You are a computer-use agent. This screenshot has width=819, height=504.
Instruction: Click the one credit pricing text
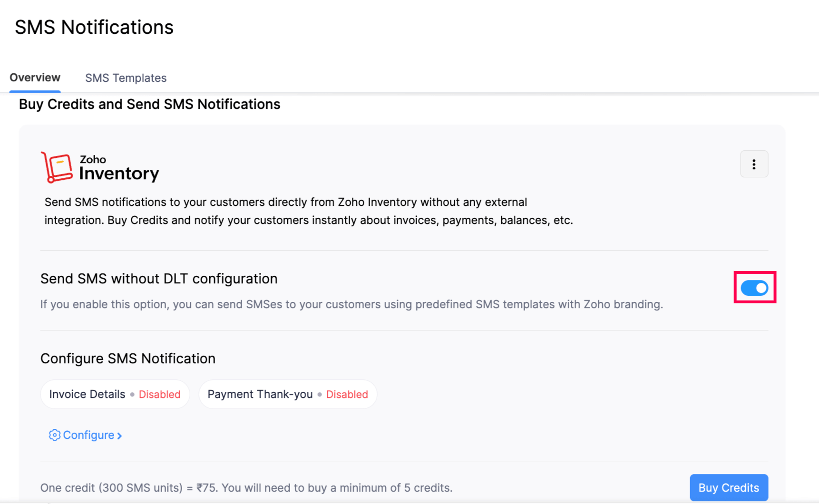click(246, 487)
